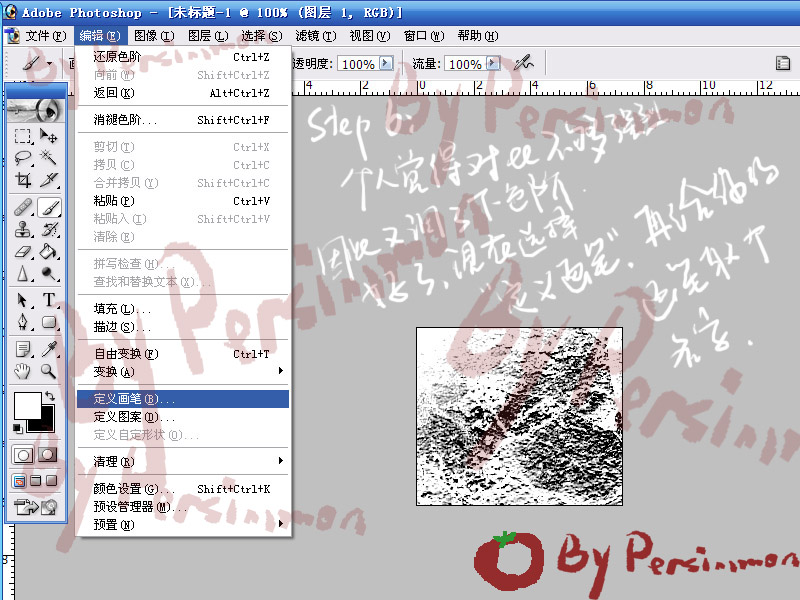The width and height of the screenshot is (800, 600).
Task: Choose 定义图案(D) menu entry
Action: (x=183, y=417)
